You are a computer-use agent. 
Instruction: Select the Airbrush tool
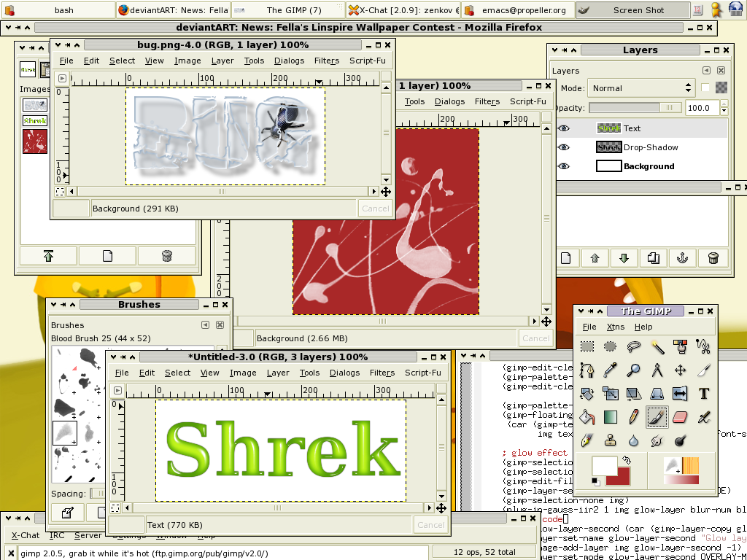click(x=704, y=418)
